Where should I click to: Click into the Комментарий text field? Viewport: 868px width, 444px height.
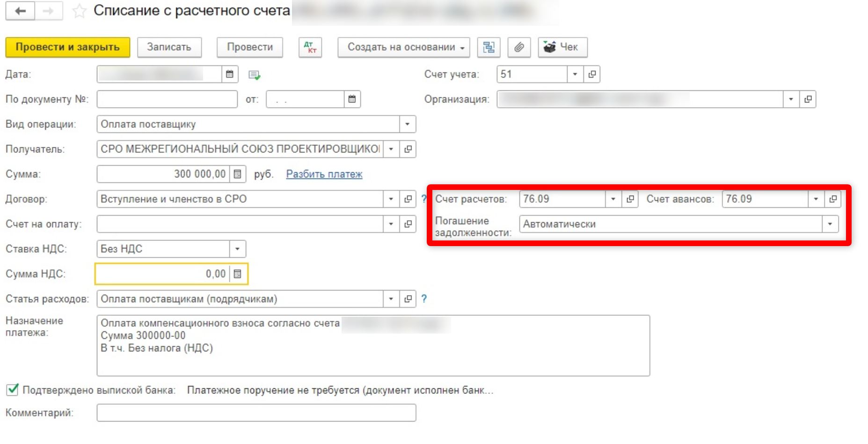(256, 413)
